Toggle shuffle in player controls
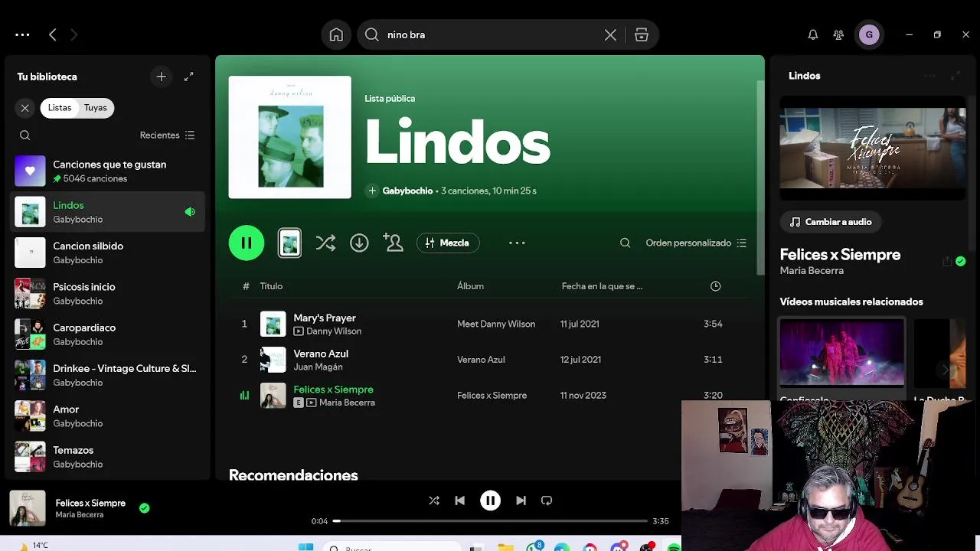 (x=434, y=500)
